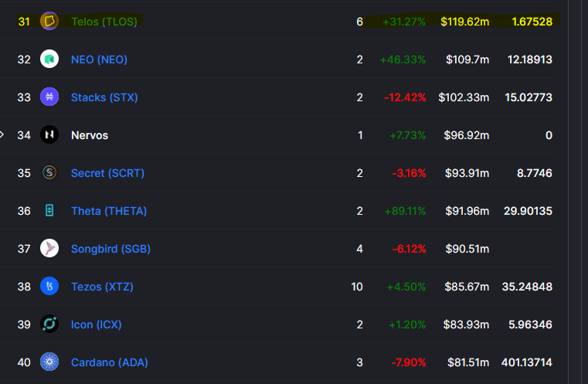The image size is (588, 384).
Task: Open the Cardano (ADA) link
Action: 110,362
